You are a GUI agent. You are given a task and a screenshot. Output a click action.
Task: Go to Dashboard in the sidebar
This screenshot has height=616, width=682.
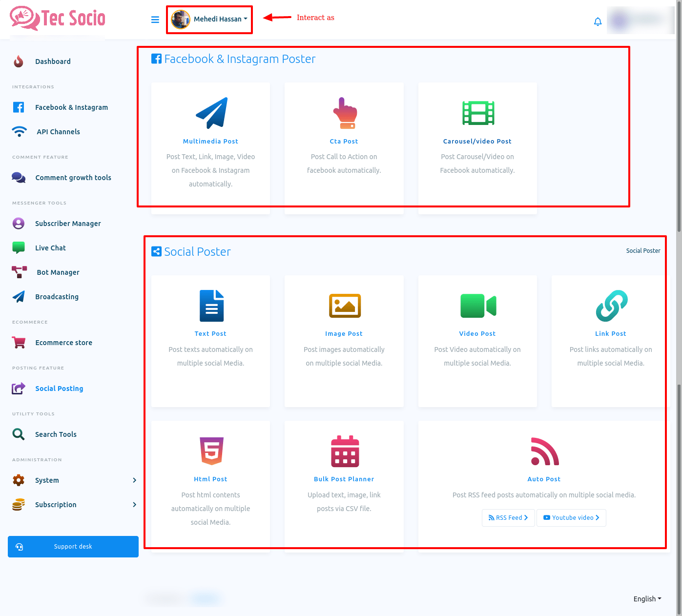click(x=53, y=62)
